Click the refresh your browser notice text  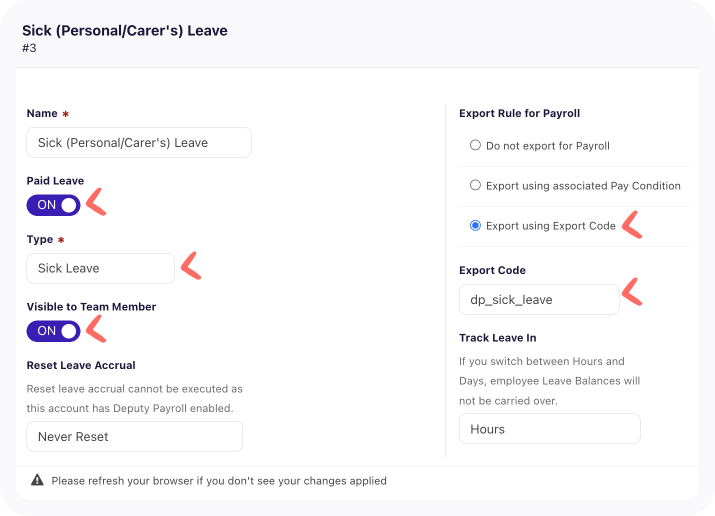[x=219, y=481]
